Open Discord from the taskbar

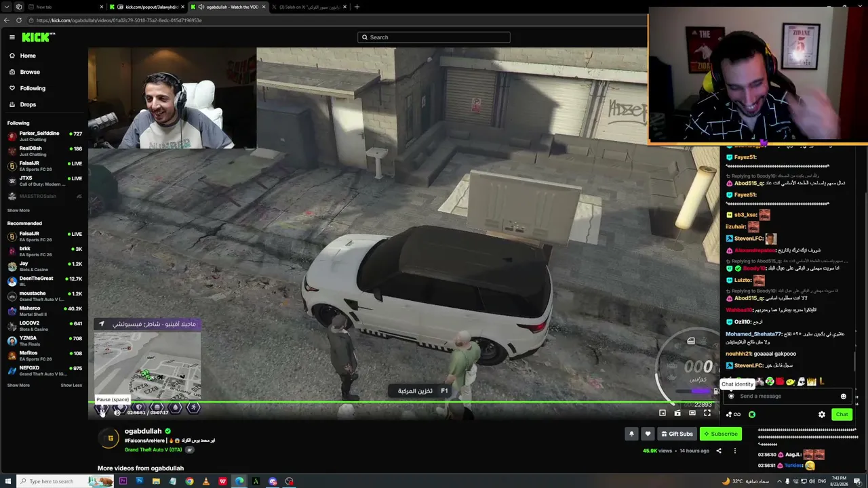point(273,481)
